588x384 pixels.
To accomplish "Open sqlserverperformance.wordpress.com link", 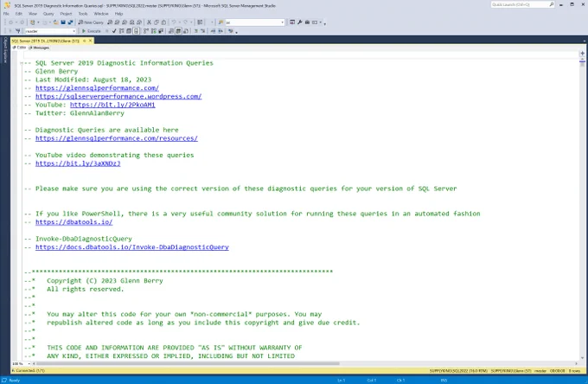I will [118, 96].
